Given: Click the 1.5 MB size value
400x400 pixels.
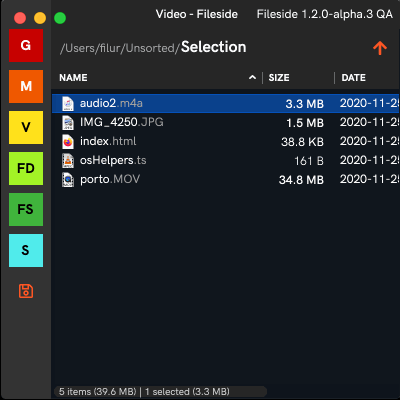Looking at the screenshot, I should 305,123.
